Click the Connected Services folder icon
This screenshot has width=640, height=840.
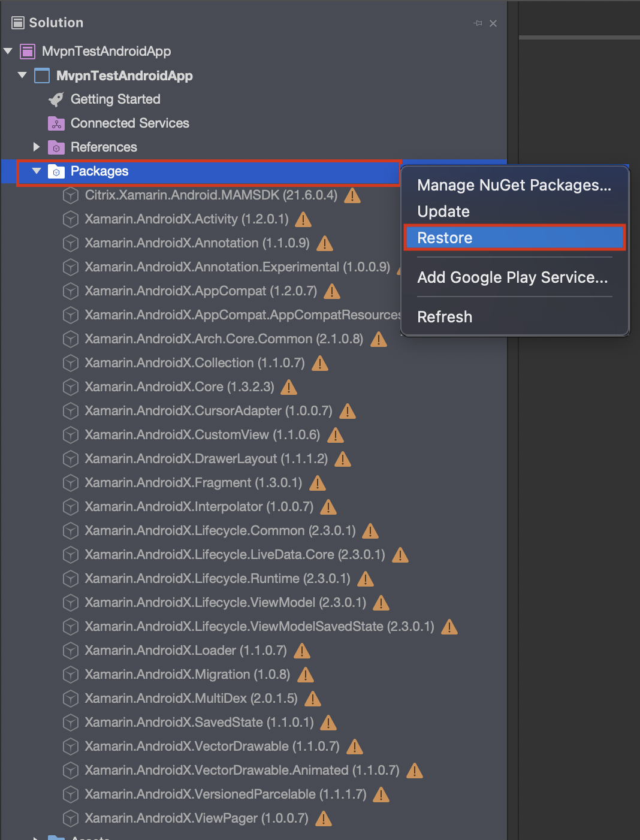tap(56, 123)
